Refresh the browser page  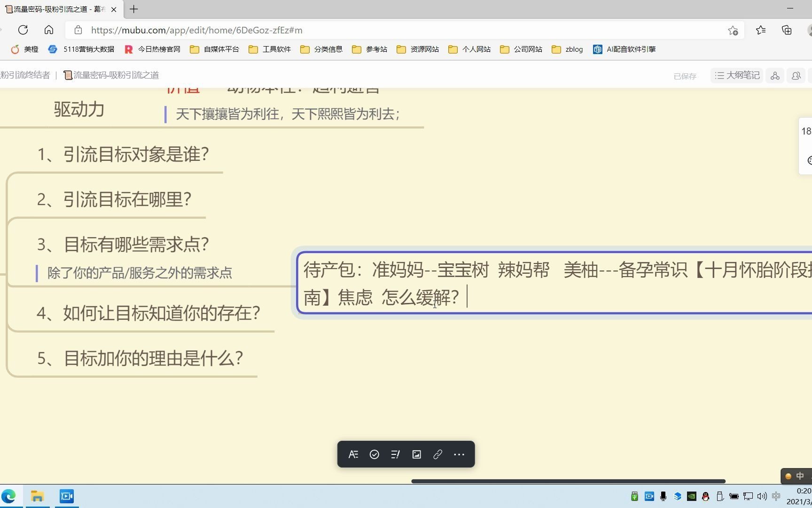(x=23, y=30)
